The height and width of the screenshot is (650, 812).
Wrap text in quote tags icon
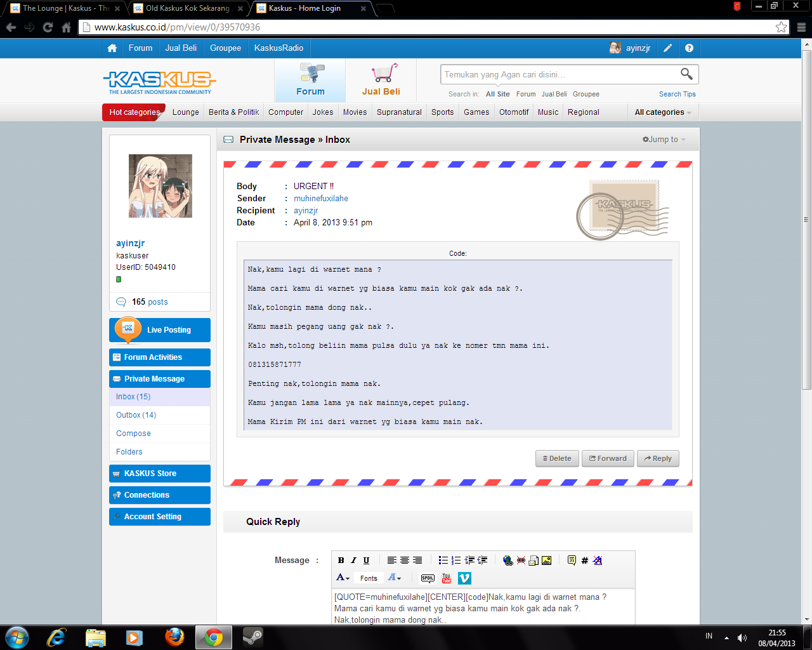click(572, 560)
